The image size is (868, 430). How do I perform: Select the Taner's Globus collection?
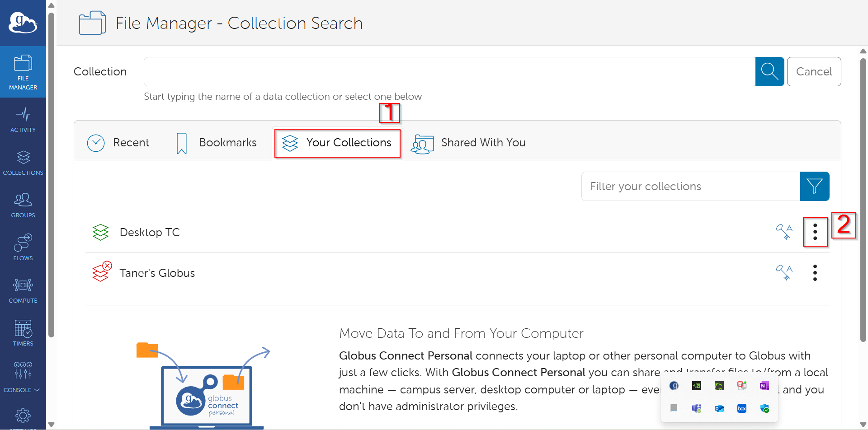click(157, 273)
